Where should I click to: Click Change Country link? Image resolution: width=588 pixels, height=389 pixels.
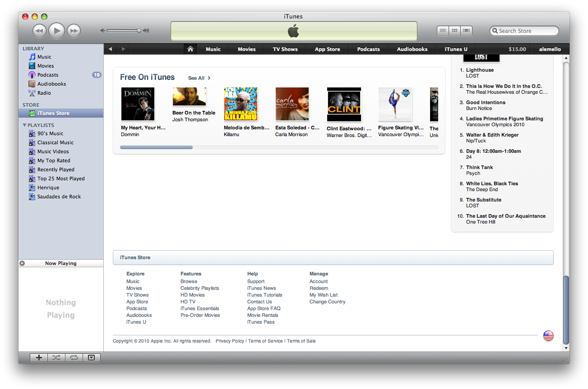[327, 302]
